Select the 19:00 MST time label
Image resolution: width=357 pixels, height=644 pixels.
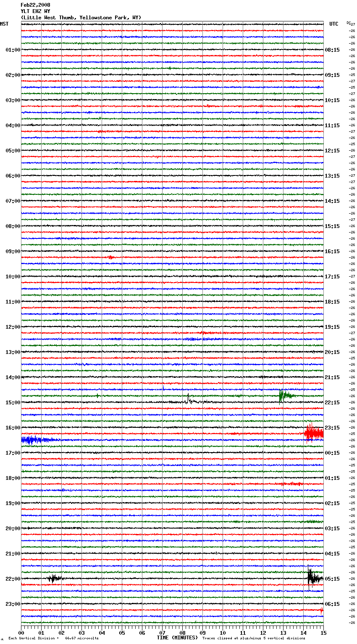click(13, 503)
